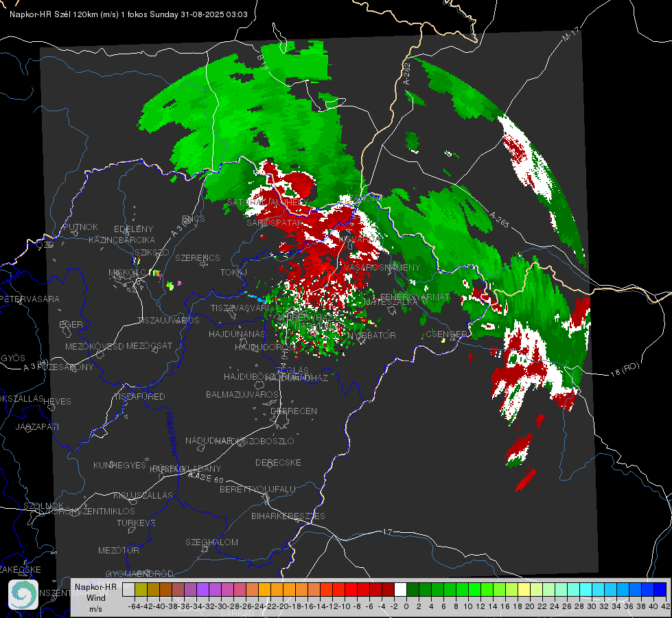
Task: Click the SZERENCS town label
Action: pyautogui.click(x=198, y=257)
